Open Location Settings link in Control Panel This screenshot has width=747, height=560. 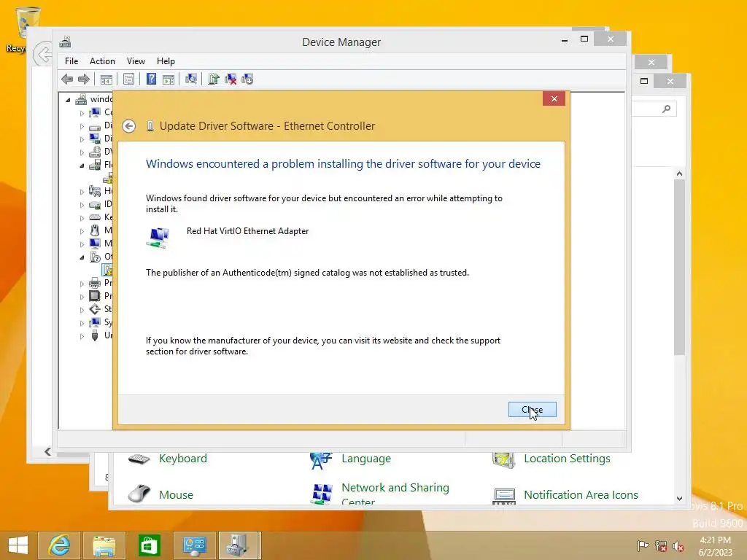pos(567,459)
